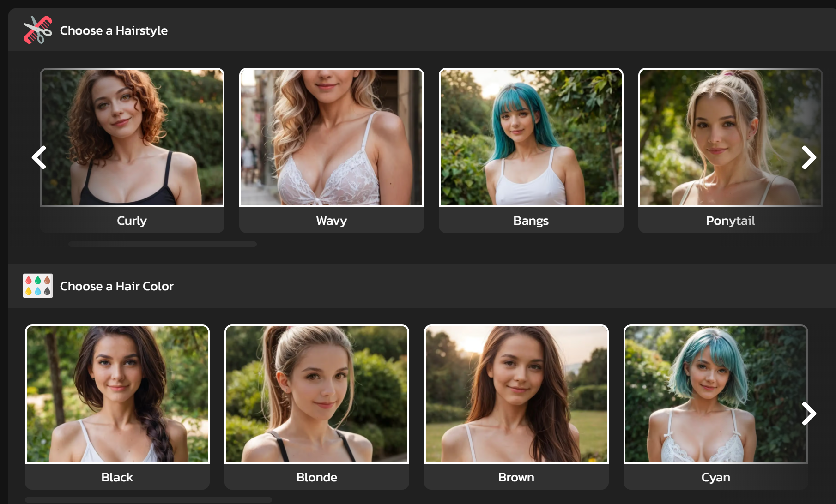The width and height of the screenshot is (836, 504).
Task: Click the Curly label
Action: 132,221
